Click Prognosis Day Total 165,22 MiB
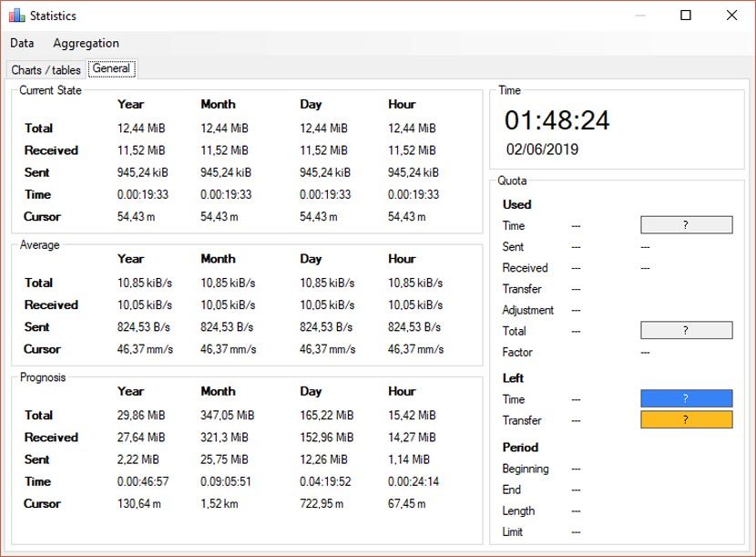 click(x=326, y=415)
